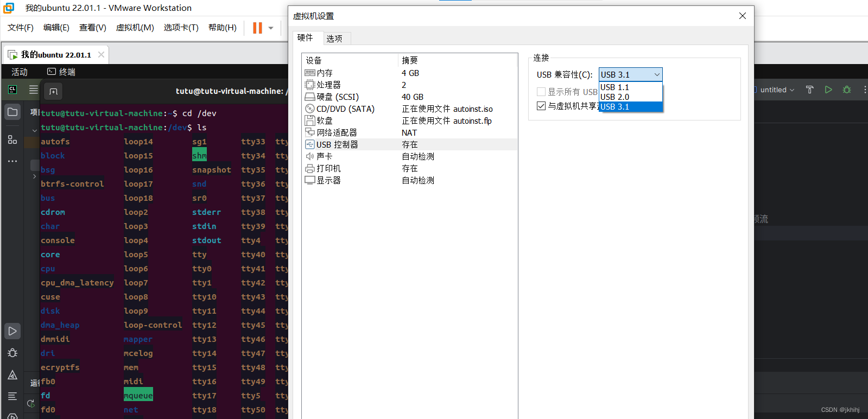
Task: Click the green Run triangle in CLion toolbar
Action: [x=828, y=90]
